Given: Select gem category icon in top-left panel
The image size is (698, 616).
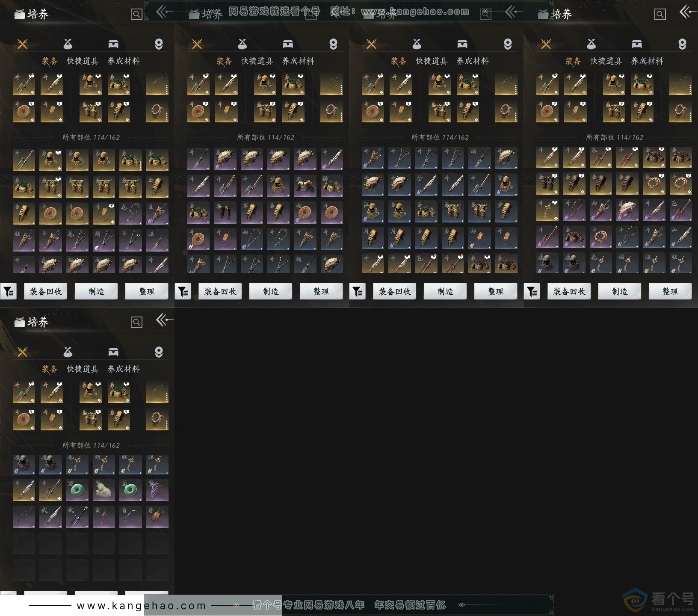Looking at the screenshot, I should (x=159, y=44).
